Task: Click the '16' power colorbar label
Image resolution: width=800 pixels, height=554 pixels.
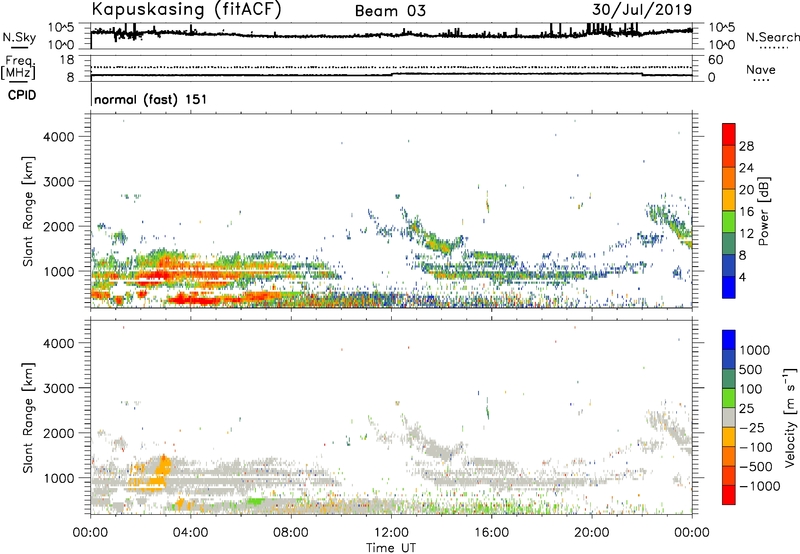Action: click(x=746, y=212)
